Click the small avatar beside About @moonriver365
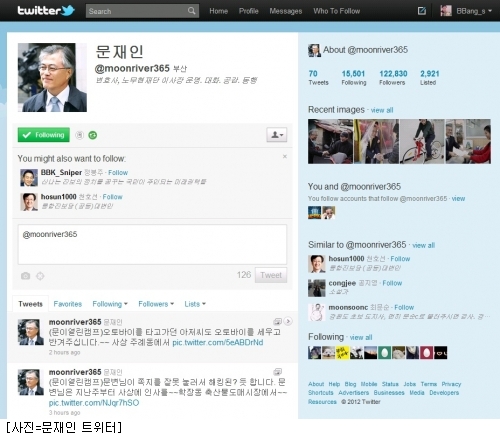 [x=314, y=50]
